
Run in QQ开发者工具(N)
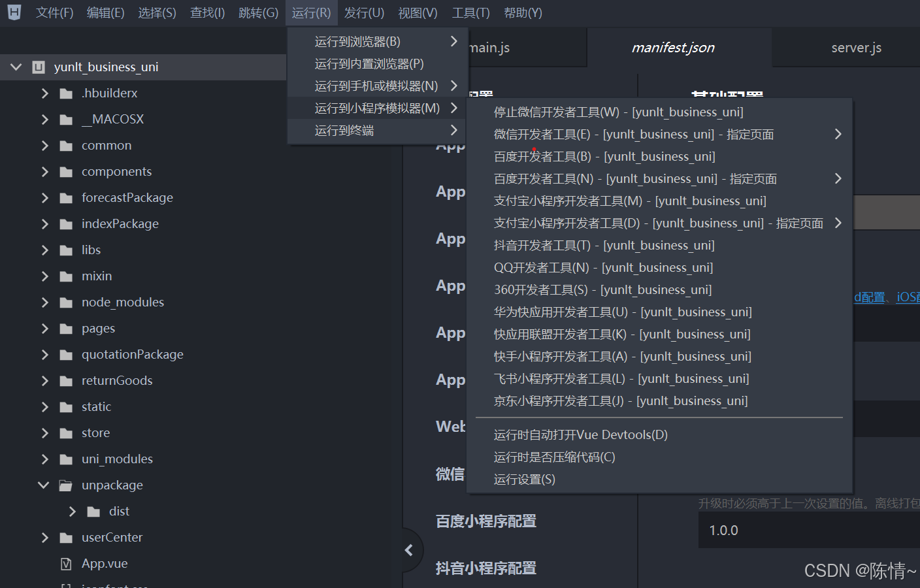tap(660, 268)
